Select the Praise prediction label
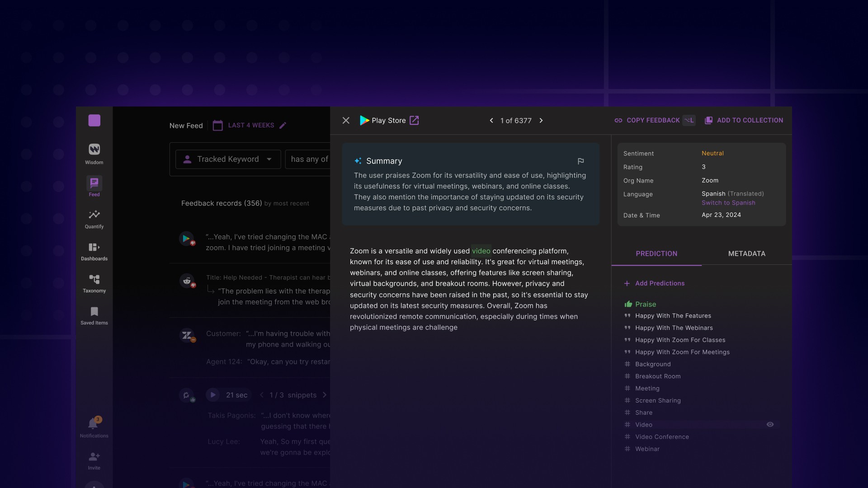868x488 pixels. tap(640, 304)
